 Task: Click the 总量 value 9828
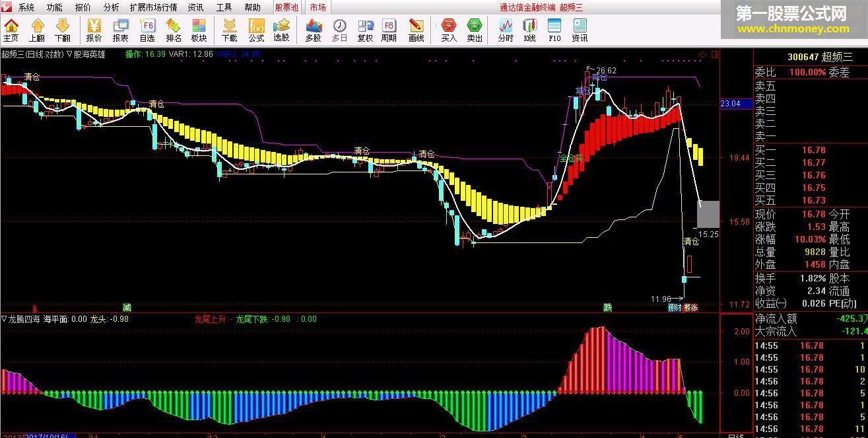815,252
